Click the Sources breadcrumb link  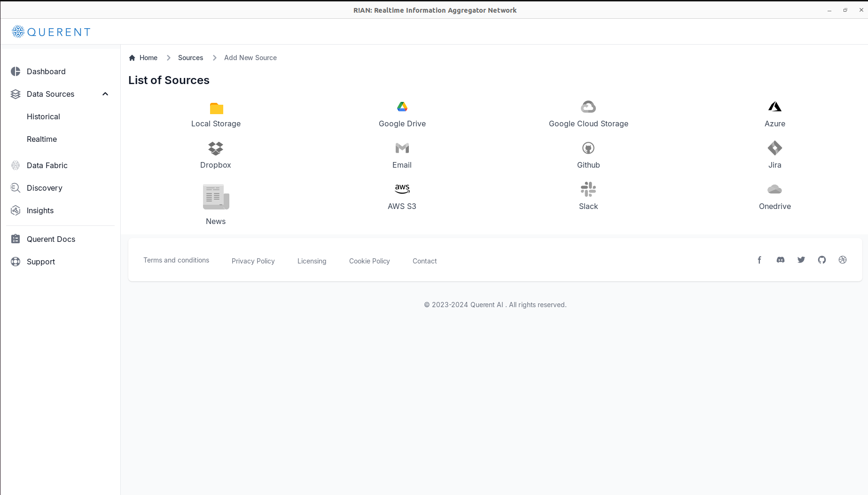coord(190,58)
